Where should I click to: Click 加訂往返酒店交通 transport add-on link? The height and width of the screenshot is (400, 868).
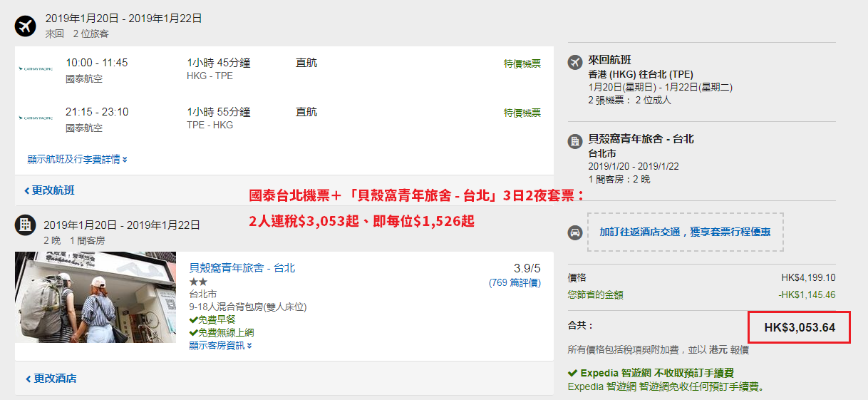click(684, 232)
